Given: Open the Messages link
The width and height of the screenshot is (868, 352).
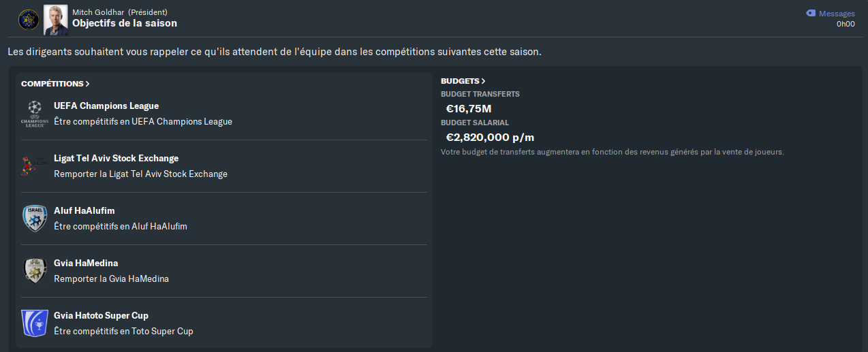Looking at the screenshot, I should (837, 14).
